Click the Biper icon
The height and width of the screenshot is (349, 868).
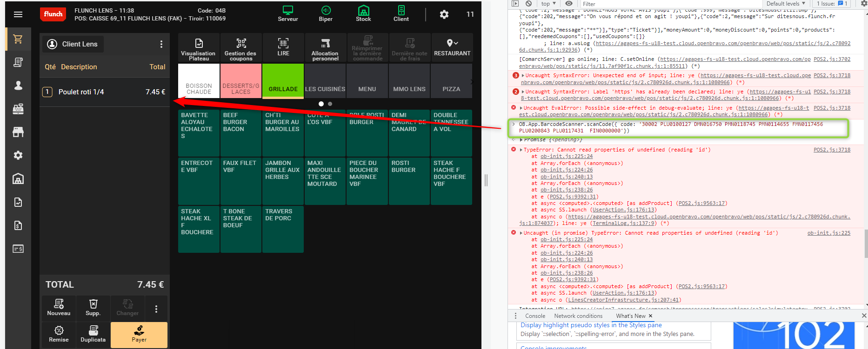point(326,13)
